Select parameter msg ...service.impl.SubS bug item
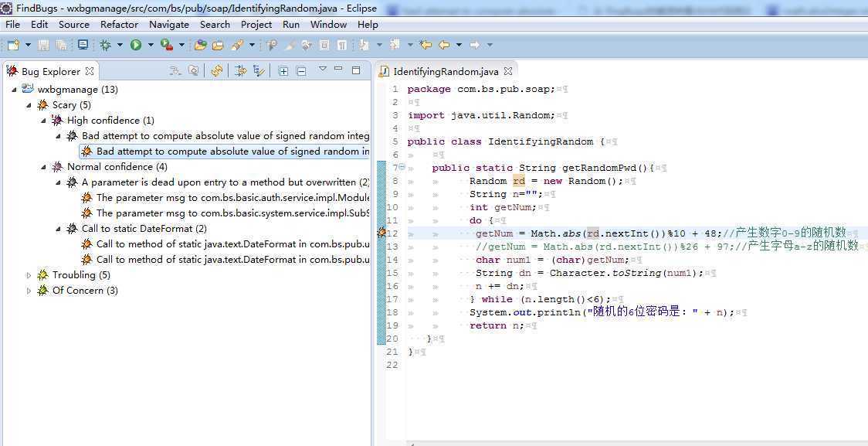The height and width of the screenshot is (446, 868). [225, 213]
